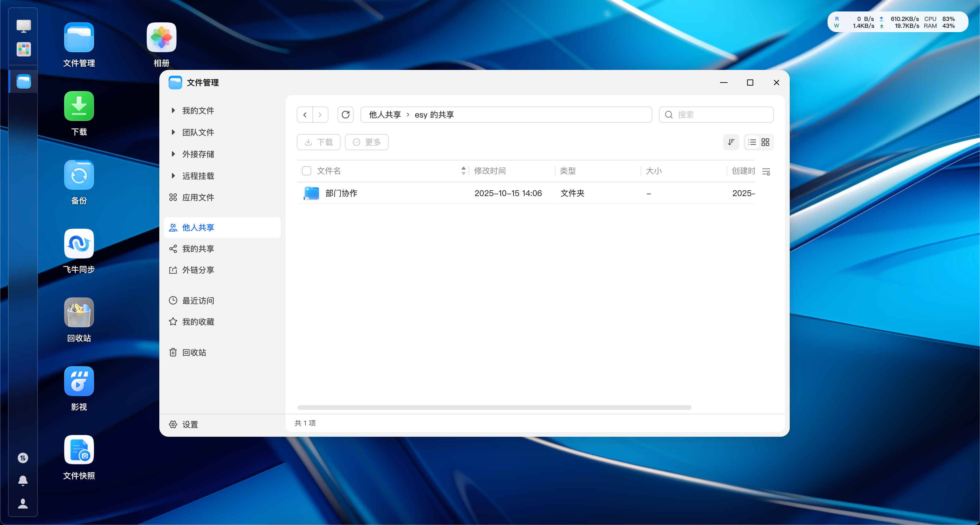Switch to grid view
Viewport: 980px width, 525px height.
click(765, 142)
